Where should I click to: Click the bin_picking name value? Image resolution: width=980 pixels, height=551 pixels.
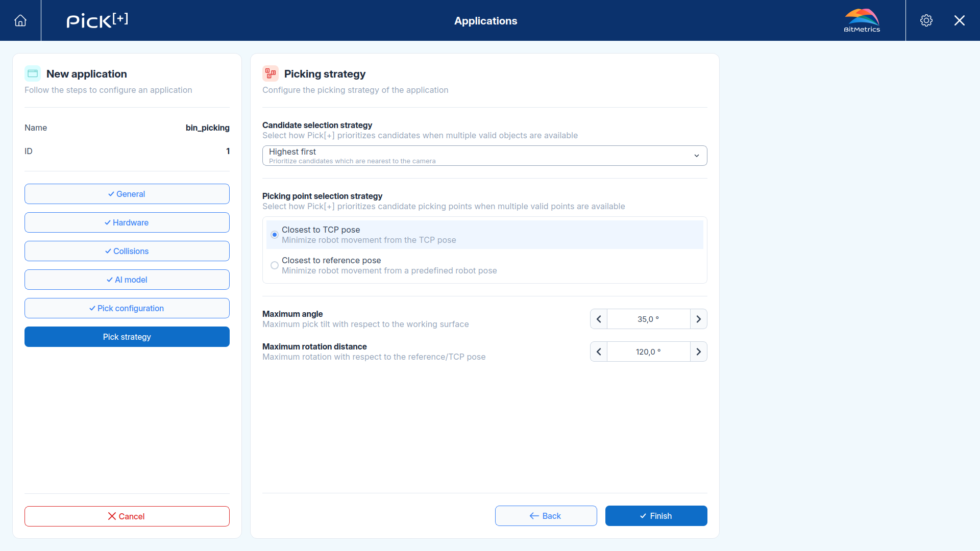click(208, 128)
